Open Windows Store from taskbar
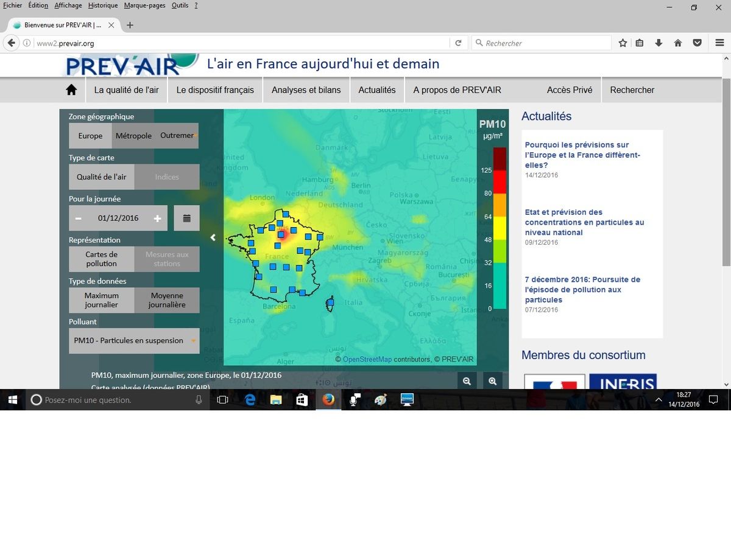 [x=302, y=400]
